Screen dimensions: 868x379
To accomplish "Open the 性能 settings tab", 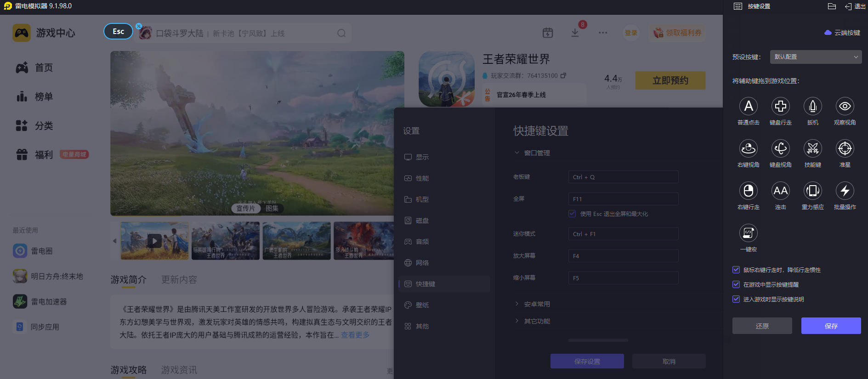I will [x=422, y=178].
